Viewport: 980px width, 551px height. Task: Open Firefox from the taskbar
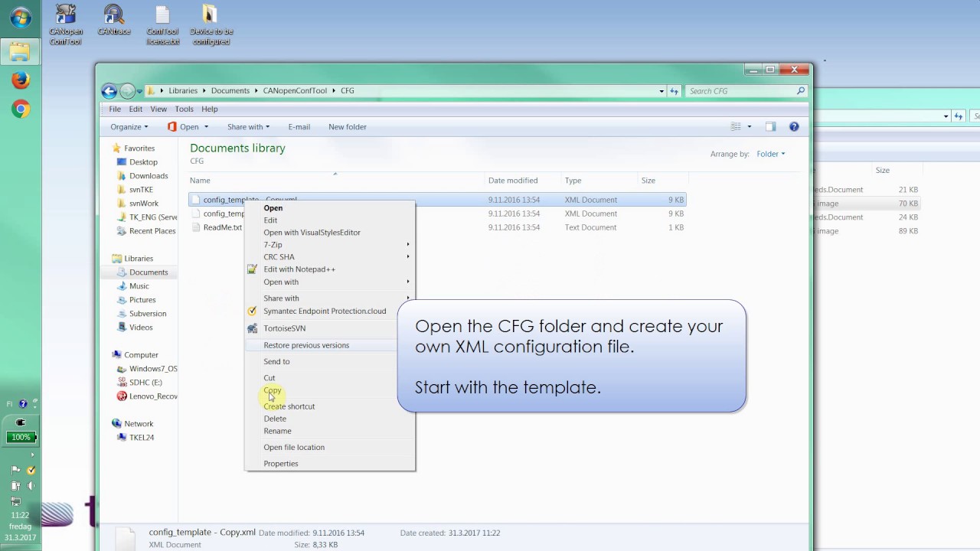point(21,80)
